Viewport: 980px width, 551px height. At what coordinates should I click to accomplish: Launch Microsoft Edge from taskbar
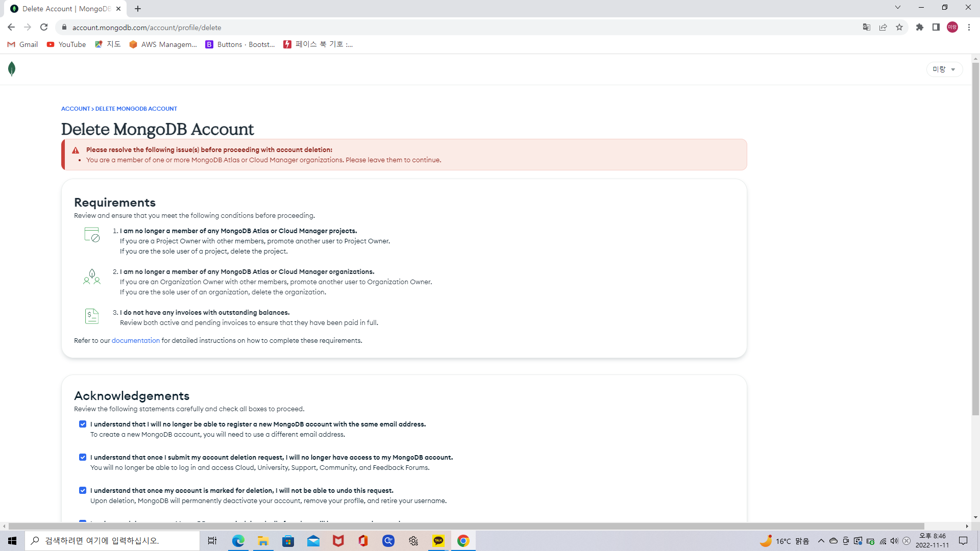[238, 541]
